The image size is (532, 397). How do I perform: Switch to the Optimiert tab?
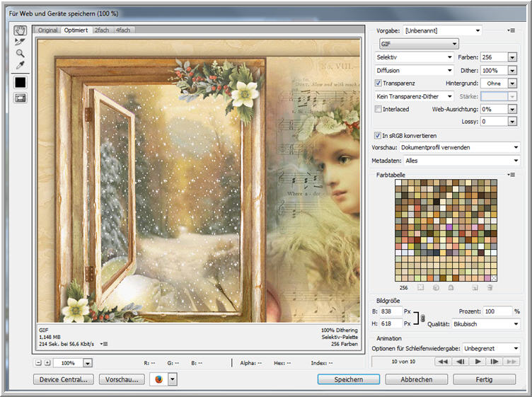click(76, 30)
